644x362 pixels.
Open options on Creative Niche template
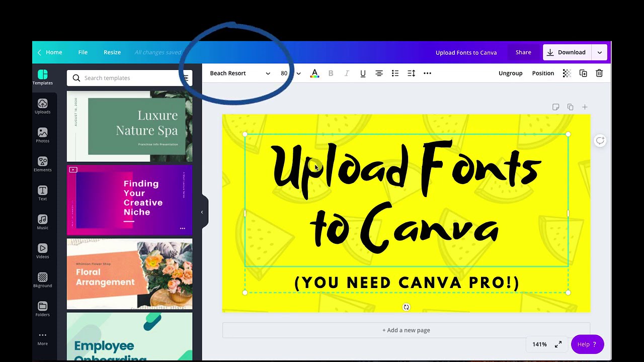(x=182, y=228)
